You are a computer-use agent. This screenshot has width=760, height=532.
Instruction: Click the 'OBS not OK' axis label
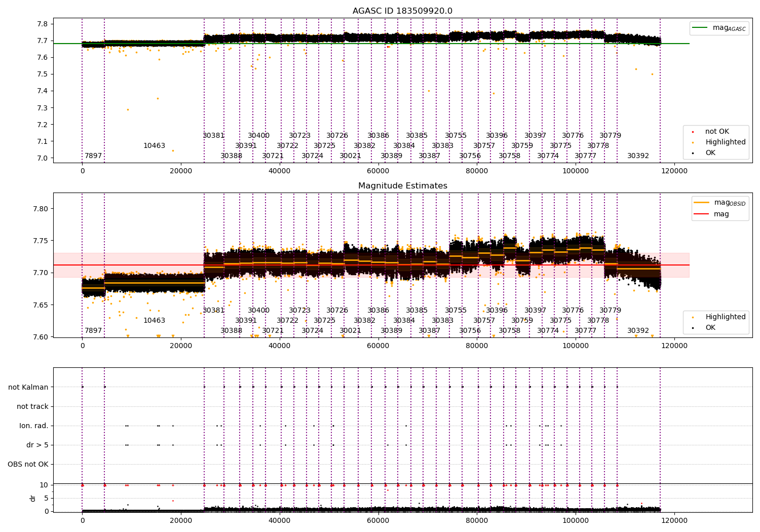pos(28,465)
